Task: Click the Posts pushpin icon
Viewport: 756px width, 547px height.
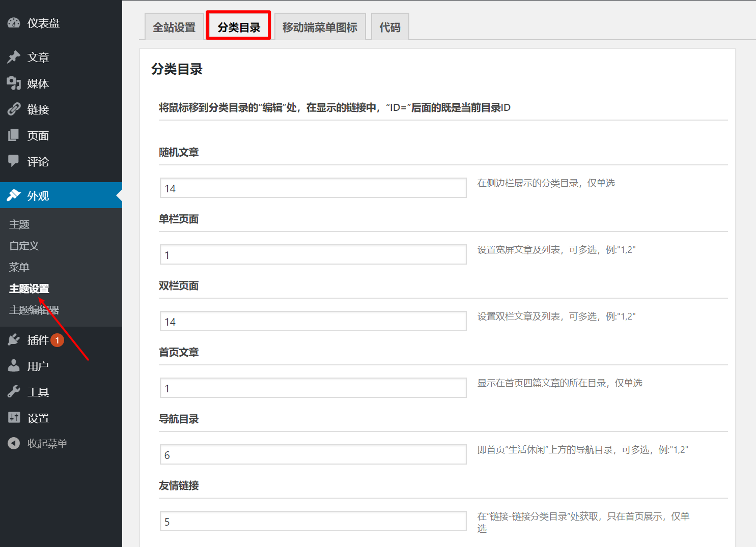Action: tap(14, 57)
